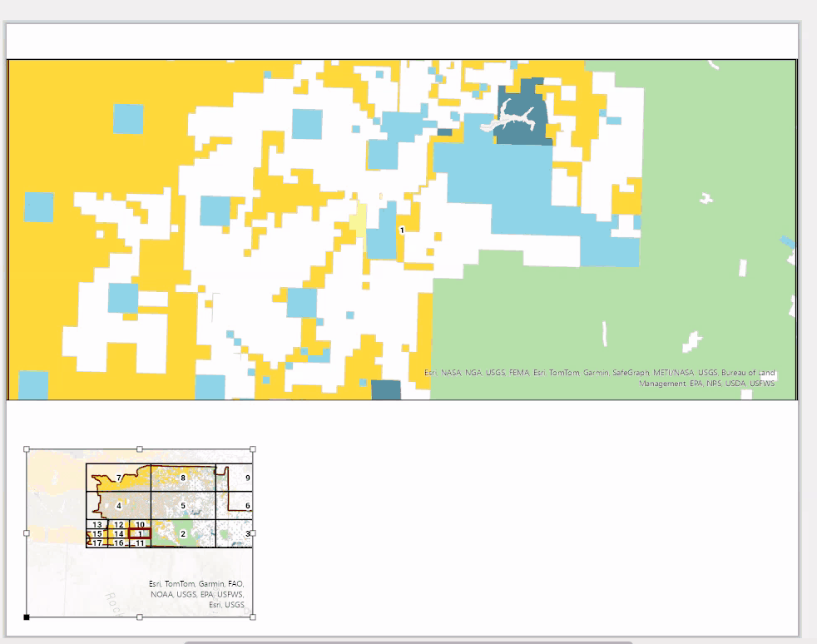Click the black anchor handle on the inset map
The width and height of the screenshot is (817, 644).
point(27,617)
